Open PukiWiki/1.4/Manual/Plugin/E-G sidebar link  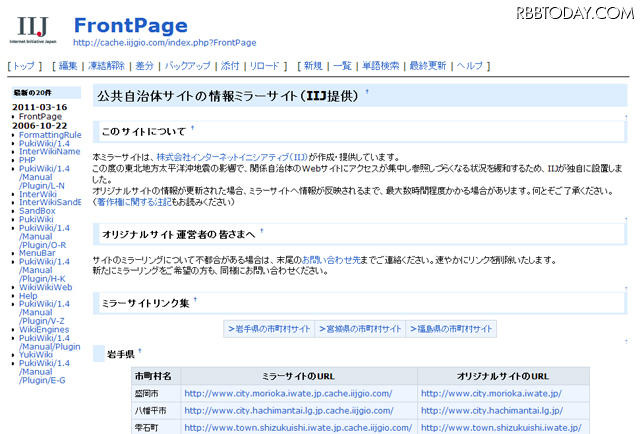[44, 372]
